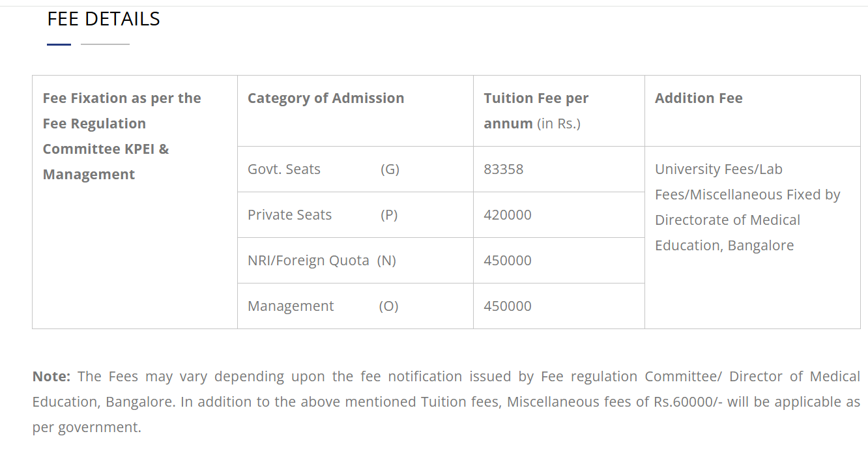Click the Private Seats (P) cell
Viewport: 868px width, 451px height.
323,215
